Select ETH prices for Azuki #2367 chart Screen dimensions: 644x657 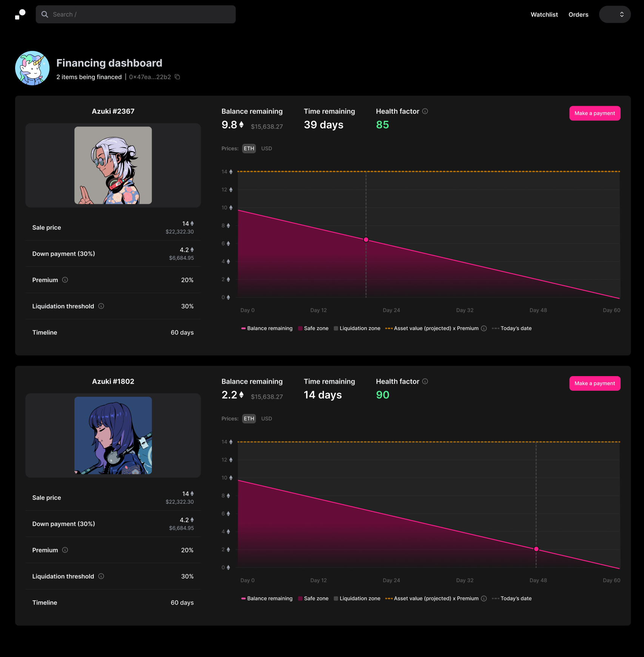249,148
